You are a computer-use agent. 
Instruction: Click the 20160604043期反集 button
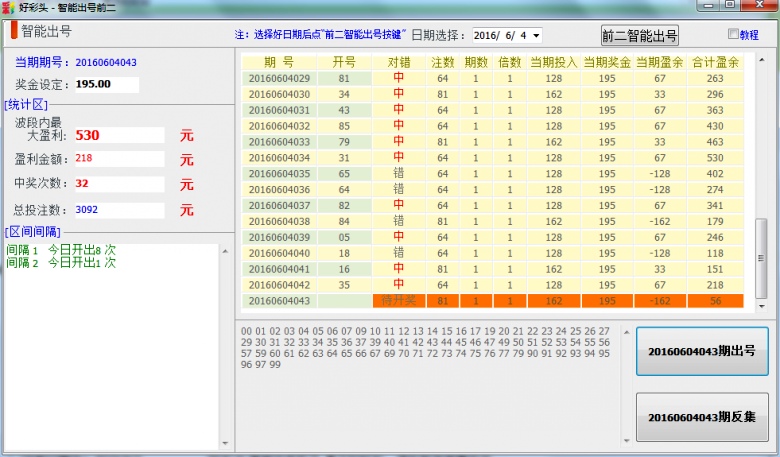point(701,417)
